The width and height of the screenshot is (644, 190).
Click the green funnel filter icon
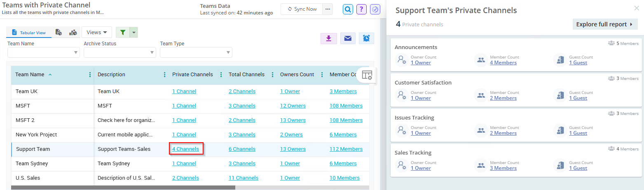123,33
